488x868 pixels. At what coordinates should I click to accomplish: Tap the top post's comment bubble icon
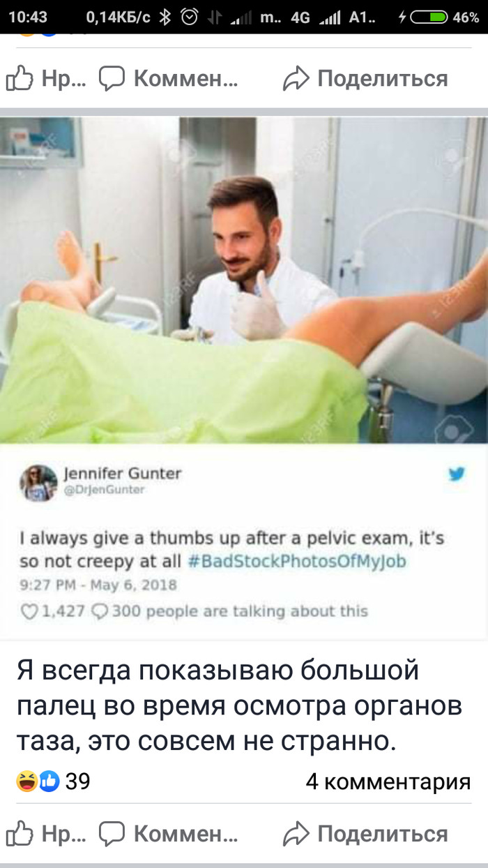point(112,80)
